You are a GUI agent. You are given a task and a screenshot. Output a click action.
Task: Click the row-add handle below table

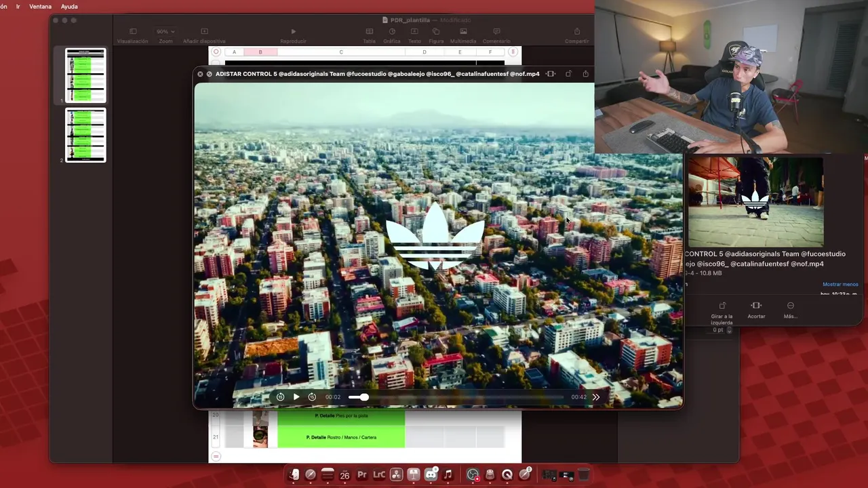click(216, 456)
